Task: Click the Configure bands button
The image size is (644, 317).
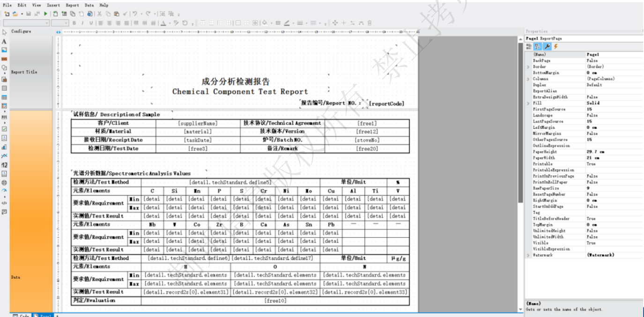Action: [21, 31]
